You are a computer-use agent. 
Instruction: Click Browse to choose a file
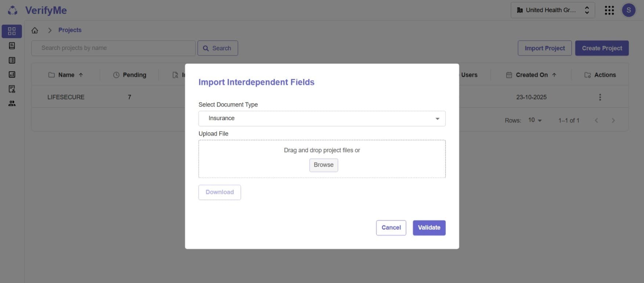[x=323, y=165]
